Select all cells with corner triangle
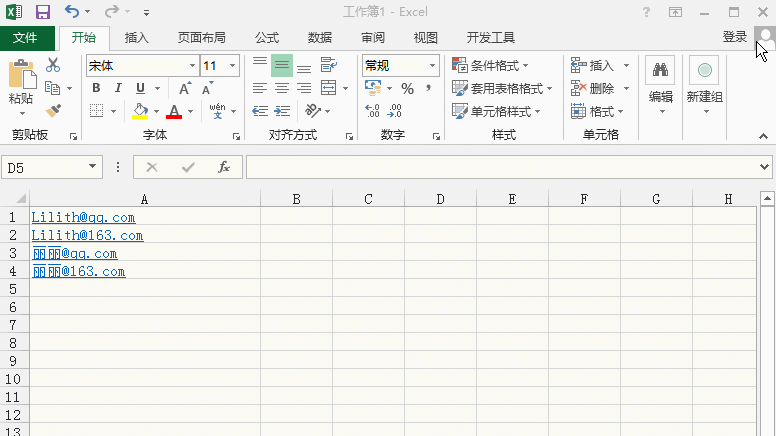Viewport: 776px width, 436px height. tap(20, 198)
